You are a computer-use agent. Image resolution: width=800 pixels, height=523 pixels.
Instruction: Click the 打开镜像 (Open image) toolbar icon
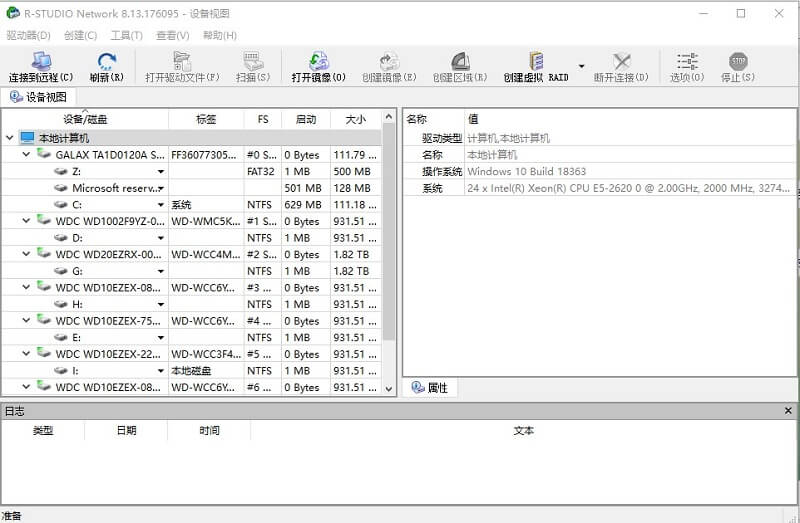click(x=319, y=61)
